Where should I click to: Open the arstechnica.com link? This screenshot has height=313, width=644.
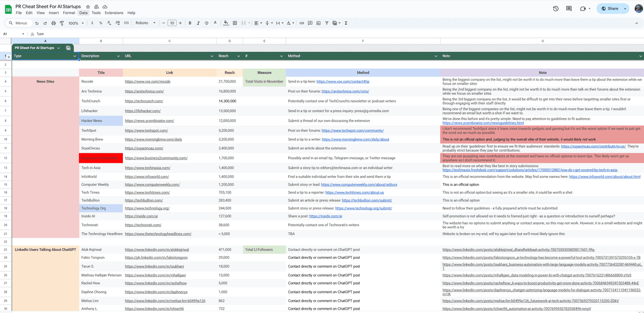(144, 91)
